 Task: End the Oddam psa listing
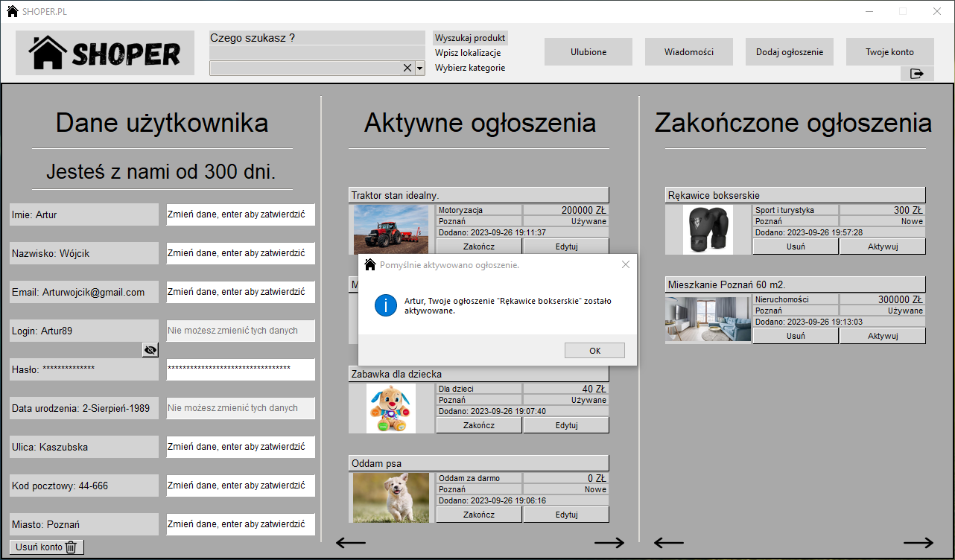(x=479, y=515)
